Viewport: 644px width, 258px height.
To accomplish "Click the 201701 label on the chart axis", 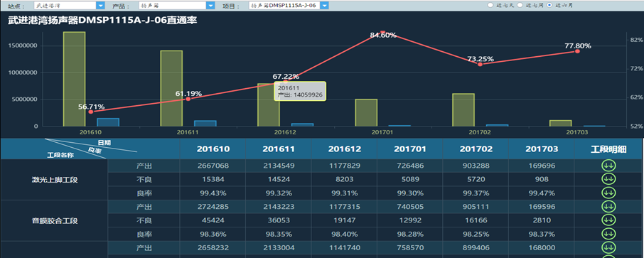I will coord(382,132).
